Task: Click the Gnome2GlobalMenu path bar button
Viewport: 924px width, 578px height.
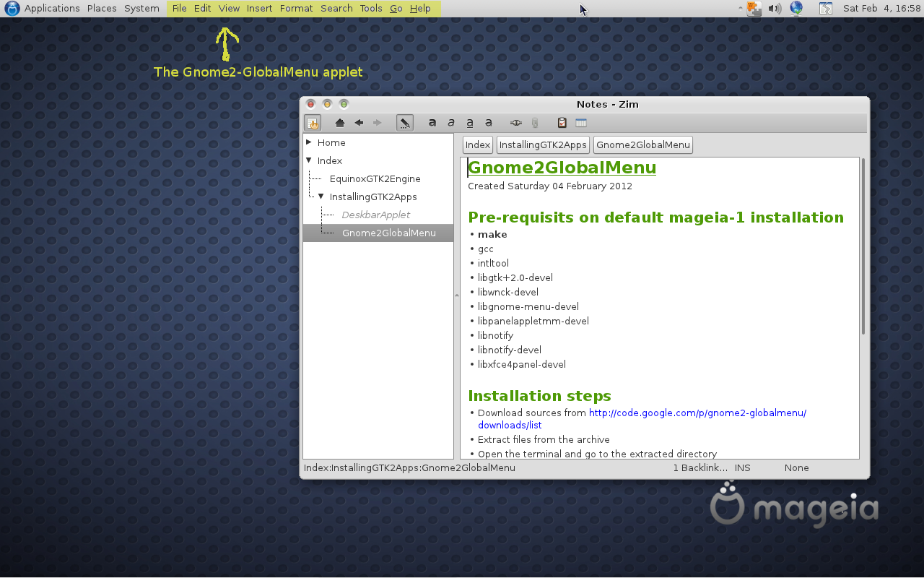Action: [x=643, y=145]
